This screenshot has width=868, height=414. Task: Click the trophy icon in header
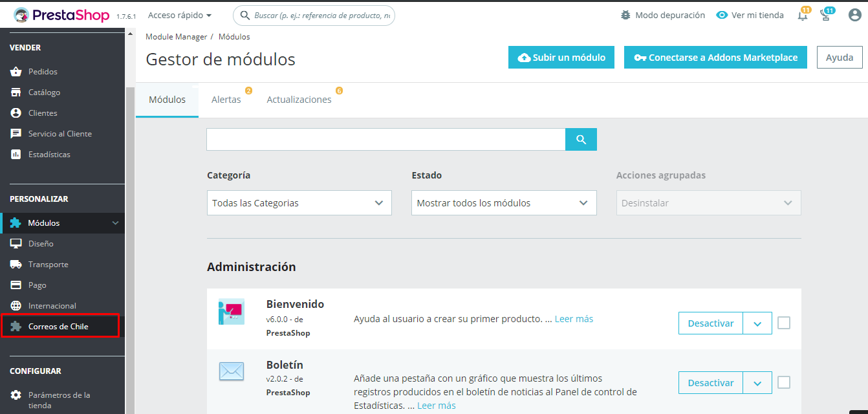(826, 16)
